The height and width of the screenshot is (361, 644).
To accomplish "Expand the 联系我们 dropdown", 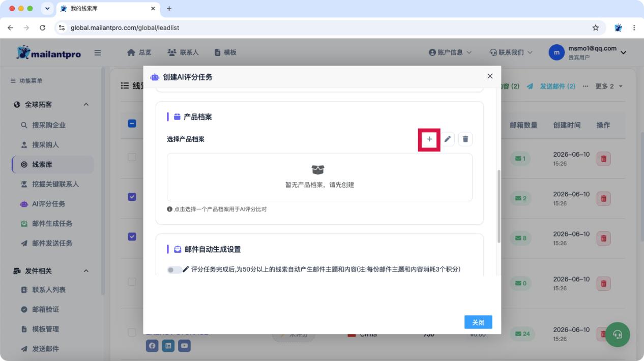I will (511, 52).
